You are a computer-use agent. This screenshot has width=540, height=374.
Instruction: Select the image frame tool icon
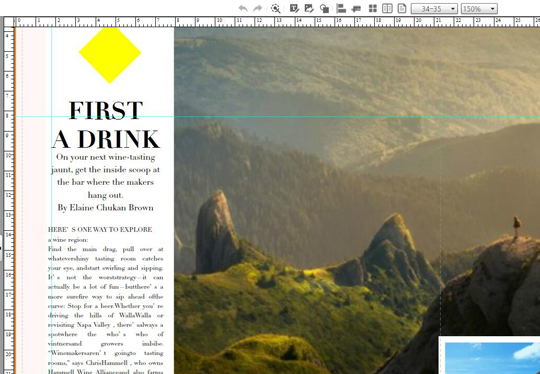point(309,8)
